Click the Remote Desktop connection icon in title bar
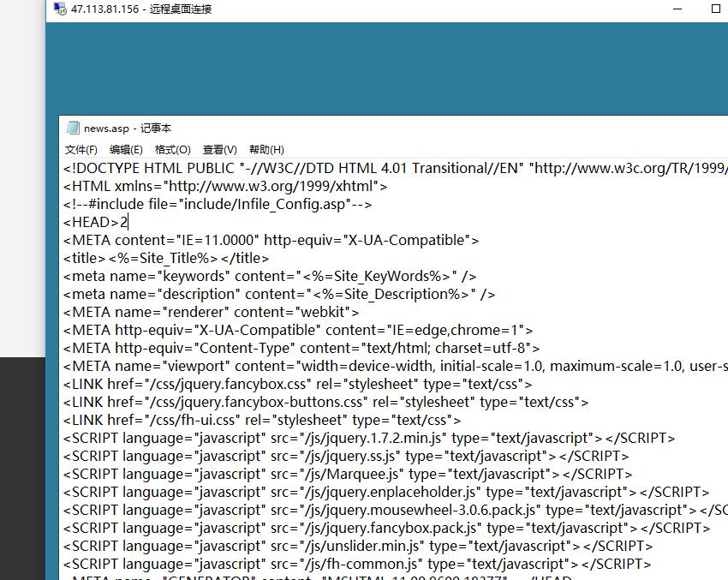The image size is (728, 580). click(60, 9)
